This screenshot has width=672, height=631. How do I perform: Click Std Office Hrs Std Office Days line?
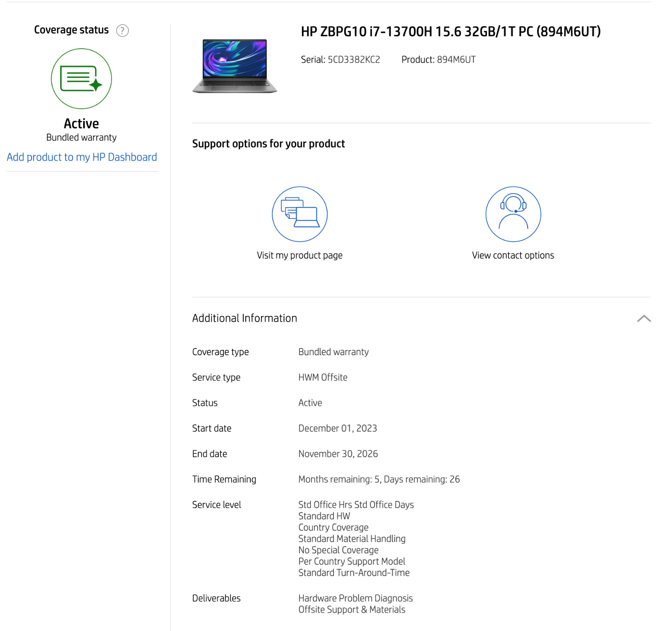click(356, 505)
